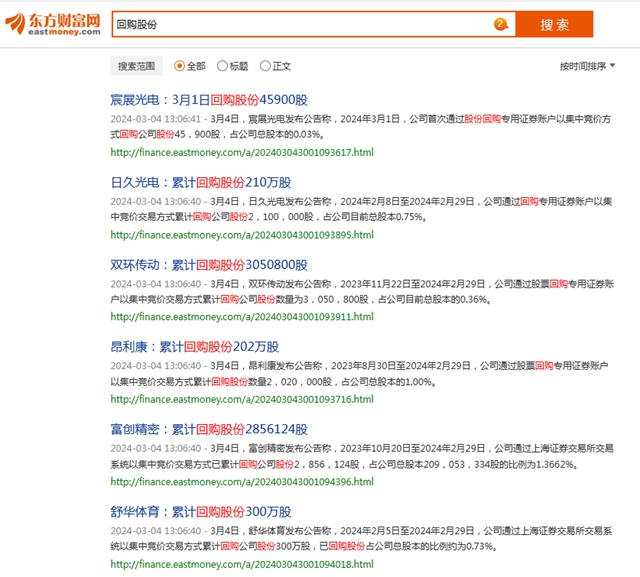Click the orange number 2 badge in search box
640x577 pixels.
point(500,24)
